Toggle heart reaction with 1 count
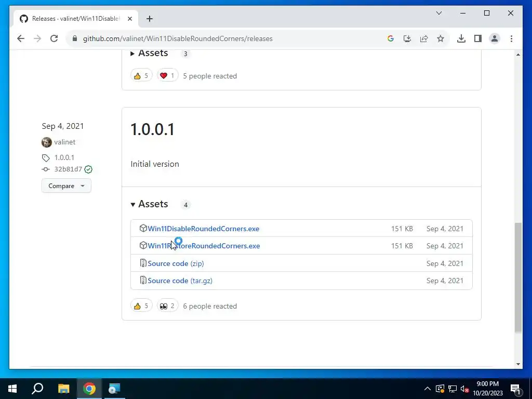This screenshot has width=532, height=399. [168, 76]
